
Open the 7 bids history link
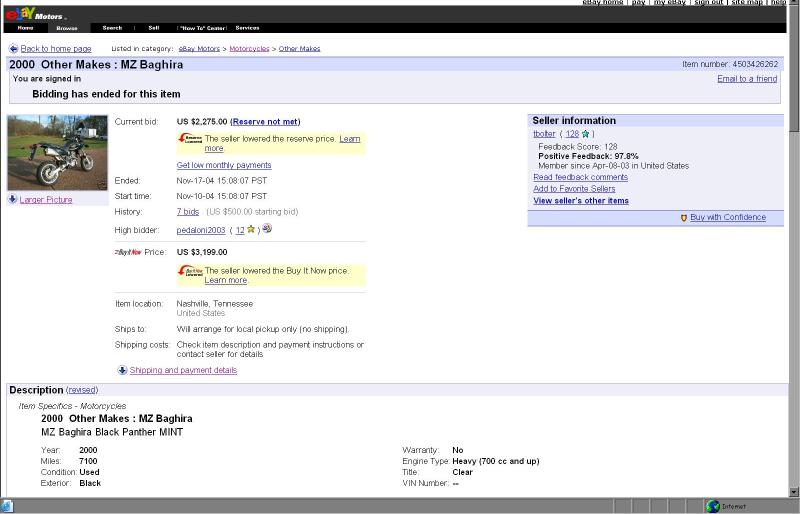[x=188, y=211]
